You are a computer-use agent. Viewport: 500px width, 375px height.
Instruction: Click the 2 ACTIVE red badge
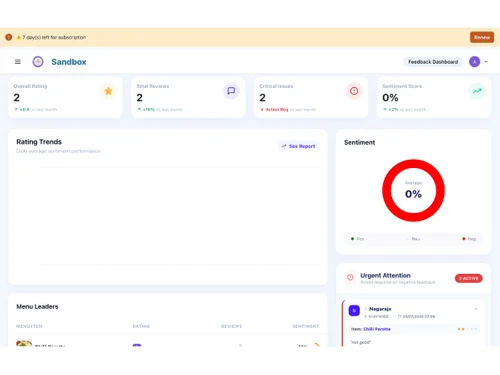pyautogui.click(x=468, y=278)
